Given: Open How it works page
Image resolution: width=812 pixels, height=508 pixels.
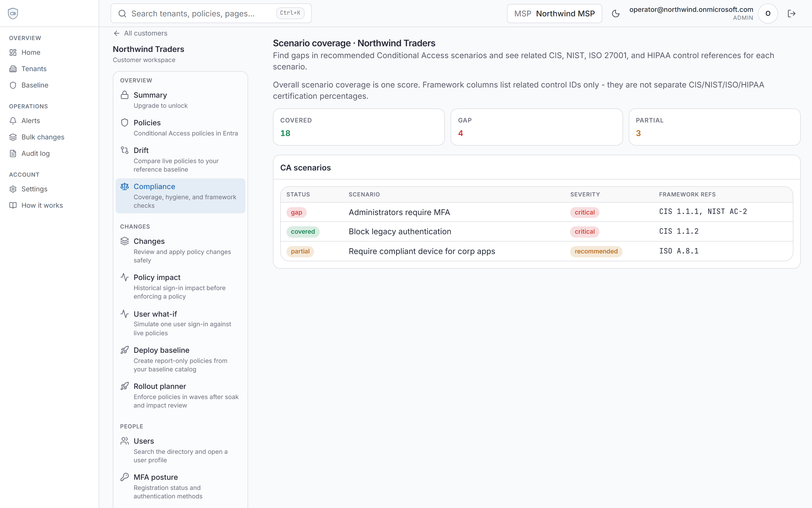Looking at the screenshot, I should [x=49, y=205].
